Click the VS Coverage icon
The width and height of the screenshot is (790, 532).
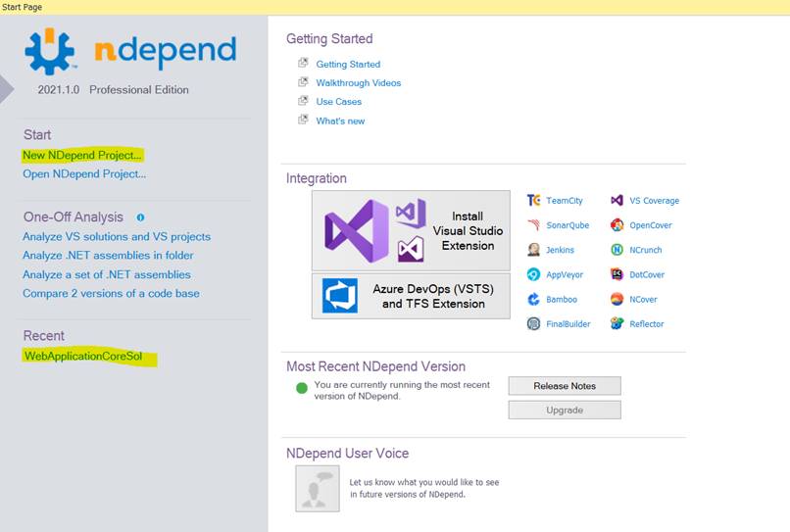tap(617, 201)
